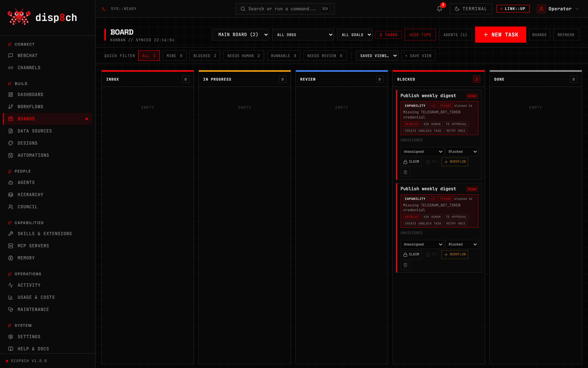The height and width of the screenshot is (368, 588).
Task: Open assignee dropdown on first blocked card
Action: click(x=422, y=152)
